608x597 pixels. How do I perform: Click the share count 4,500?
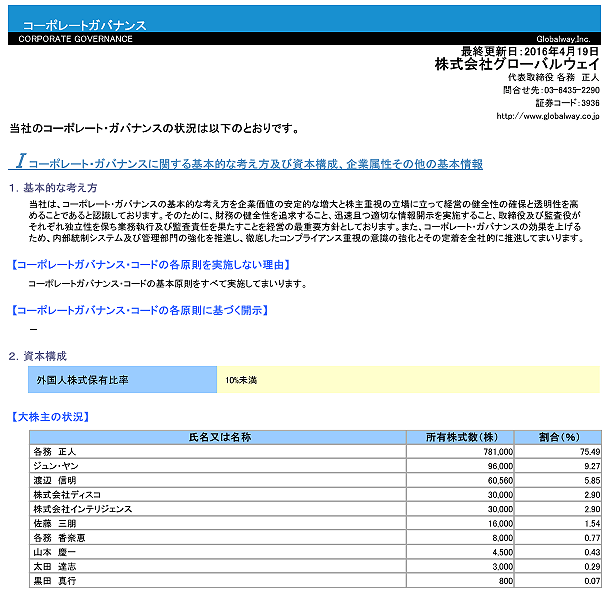coord(503,552)
